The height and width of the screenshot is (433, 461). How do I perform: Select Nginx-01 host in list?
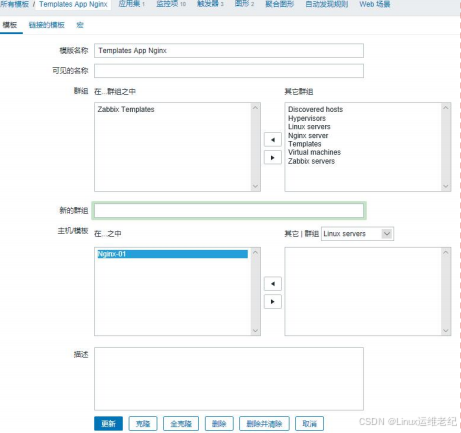point(172,254)
